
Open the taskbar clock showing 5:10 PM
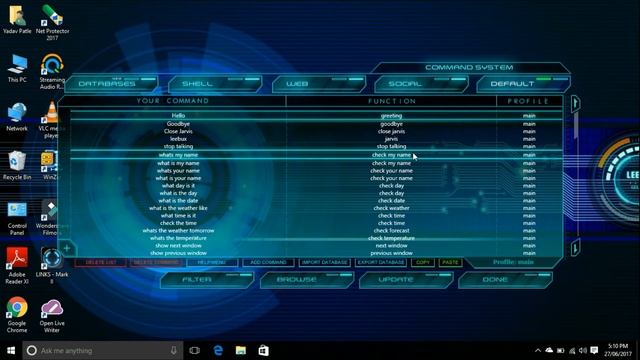coord(618,350)
